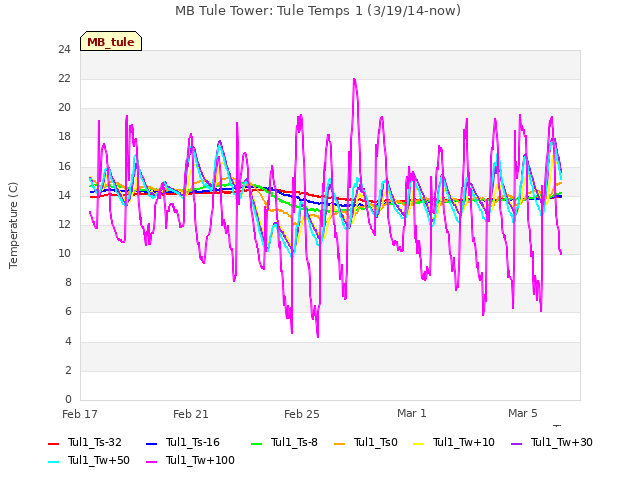Image resolution: width=640 pixels, height=480 pixels.
Task: Click the y-axis value 0
Action: [68, 399]
